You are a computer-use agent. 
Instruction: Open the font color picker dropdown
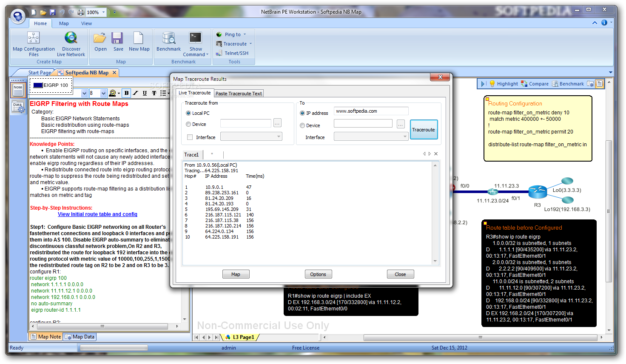[x=119, y=93]
